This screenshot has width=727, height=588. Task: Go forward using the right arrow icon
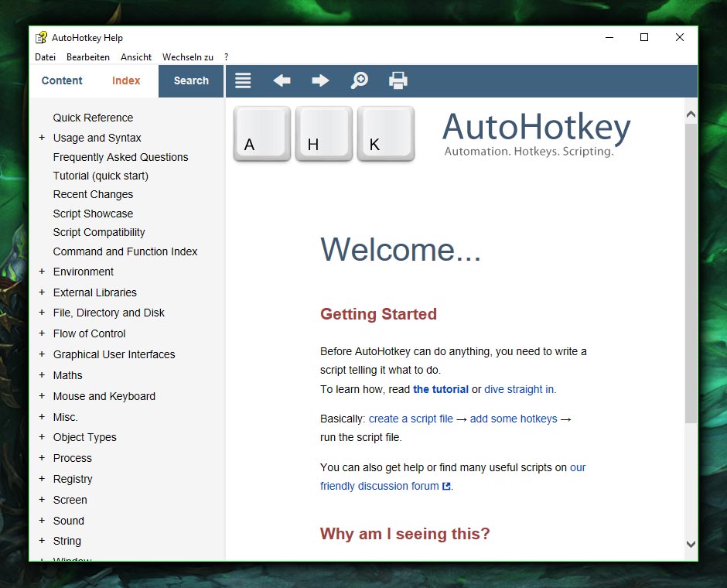pyautogui.click(x=320, y=80)
